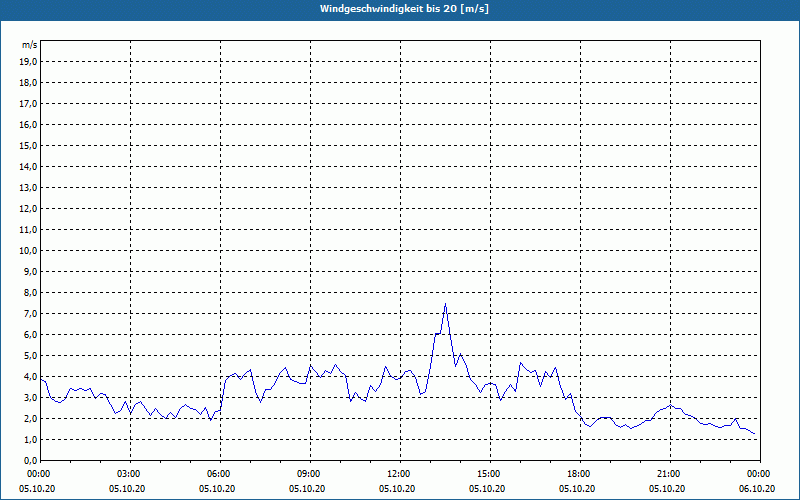Click the 12:00 time label
Viewport: 800px width, 500px height.
[x=399, y=474]
